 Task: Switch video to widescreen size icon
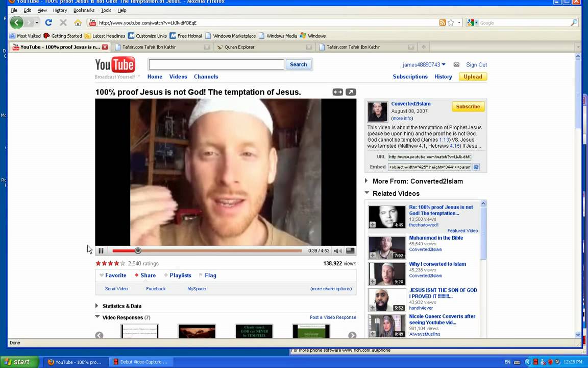(337, 92)
